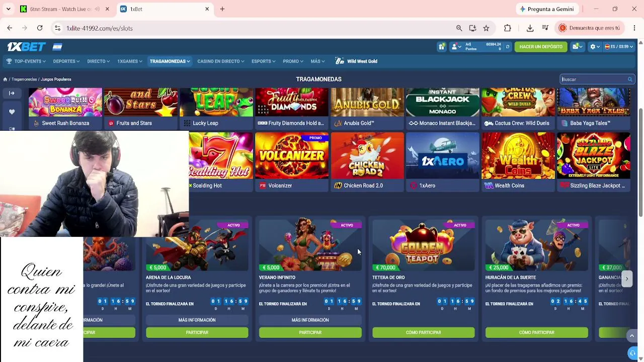This screenshot has height=362, width=644.
Task: Close the 1xBet browser tab
Action: [207, 9]
